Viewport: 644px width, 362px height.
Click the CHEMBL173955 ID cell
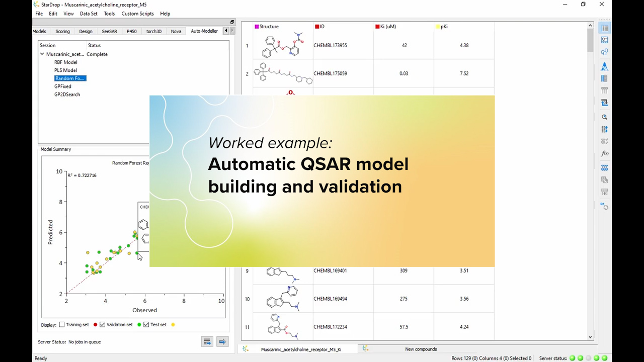(343, 45)
